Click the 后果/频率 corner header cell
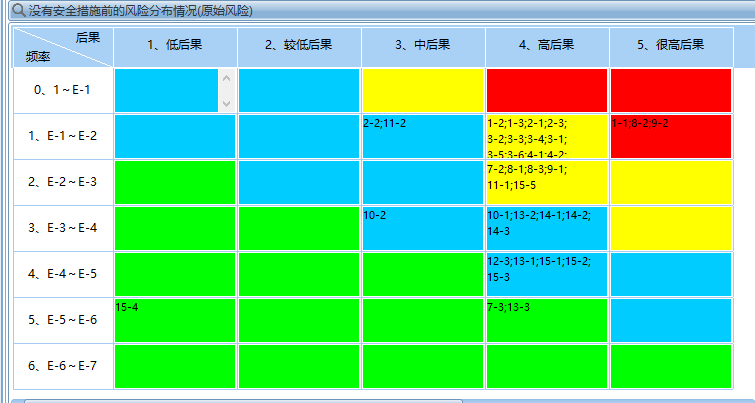The image size is (755, 403). tap(63, 47)
